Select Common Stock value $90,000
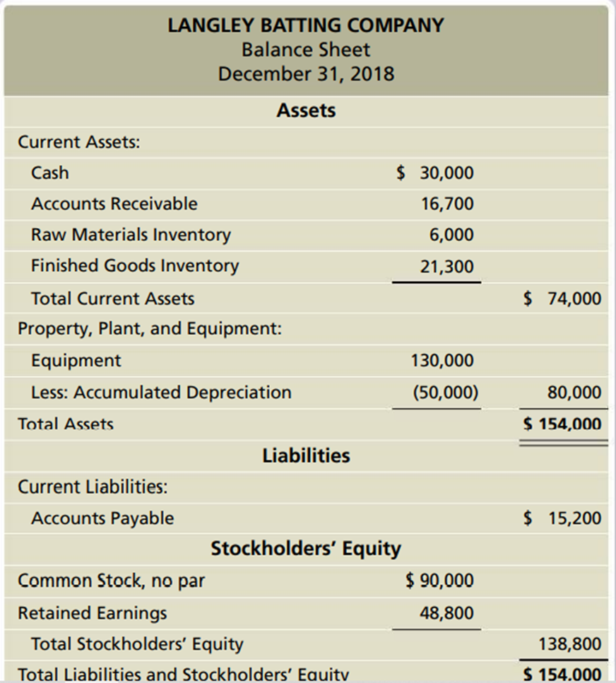 click(440, 581)
